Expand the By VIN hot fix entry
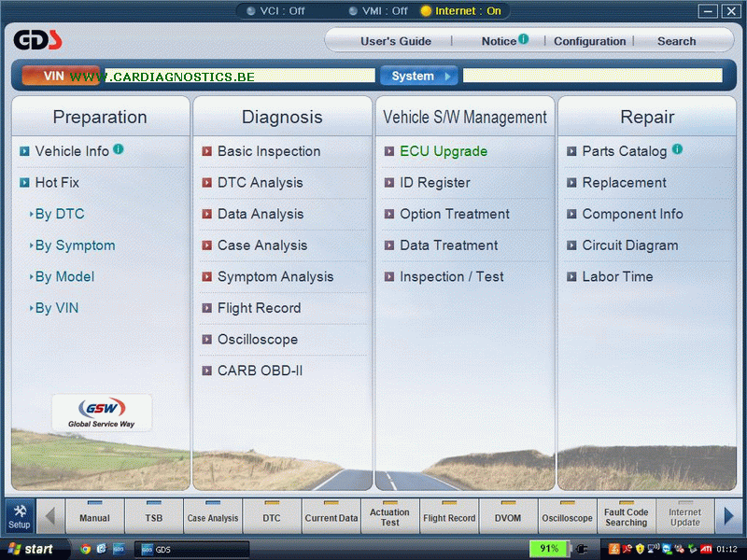Viewport: 747px width, 560px height. 56,308
